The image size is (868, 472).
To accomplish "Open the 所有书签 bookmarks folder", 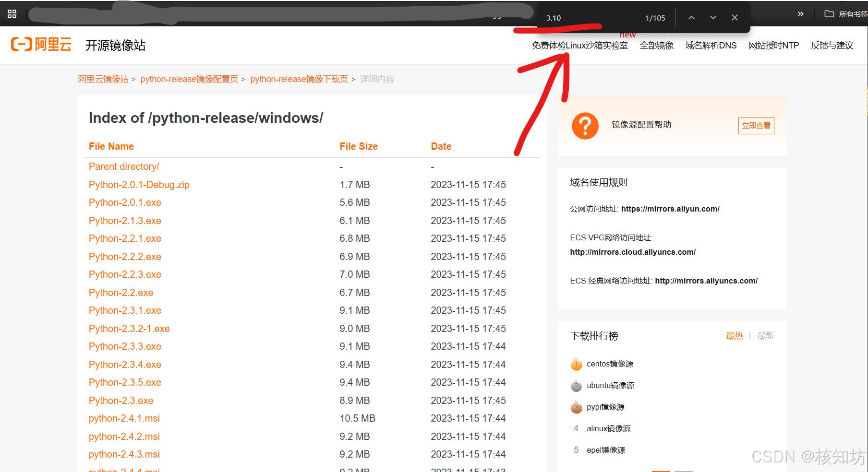I will click(x=846, y=14).
